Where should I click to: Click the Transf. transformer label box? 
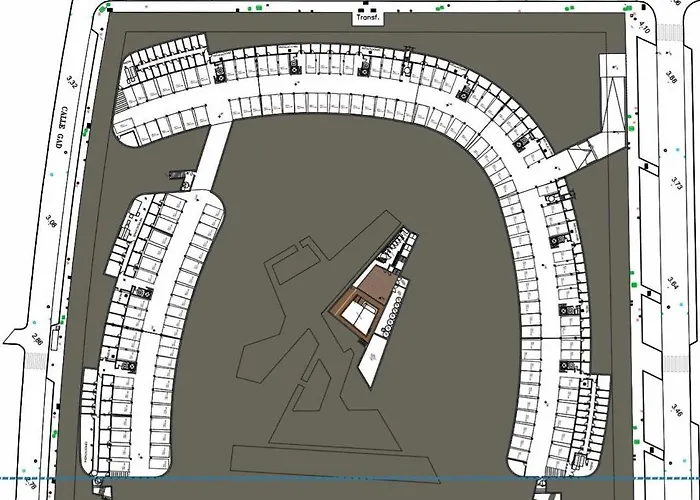tap(362, 17)
